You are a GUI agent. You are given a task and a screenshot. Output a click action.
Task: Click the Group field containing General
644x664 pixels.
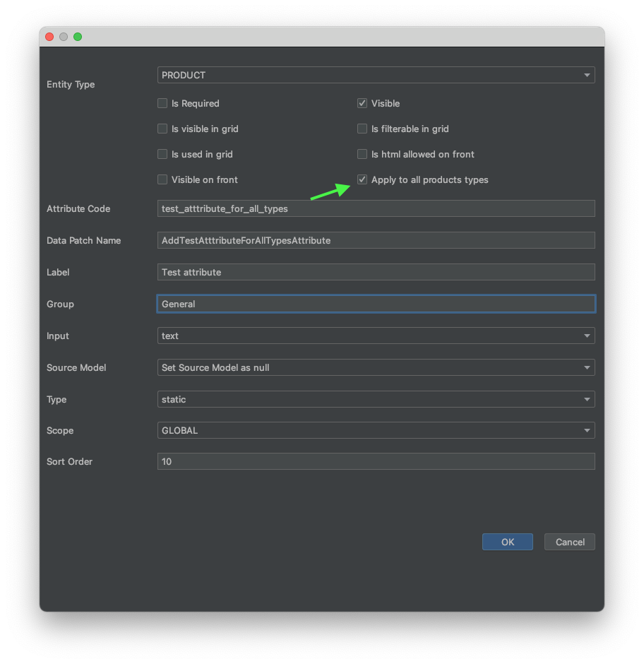point(376,304)
